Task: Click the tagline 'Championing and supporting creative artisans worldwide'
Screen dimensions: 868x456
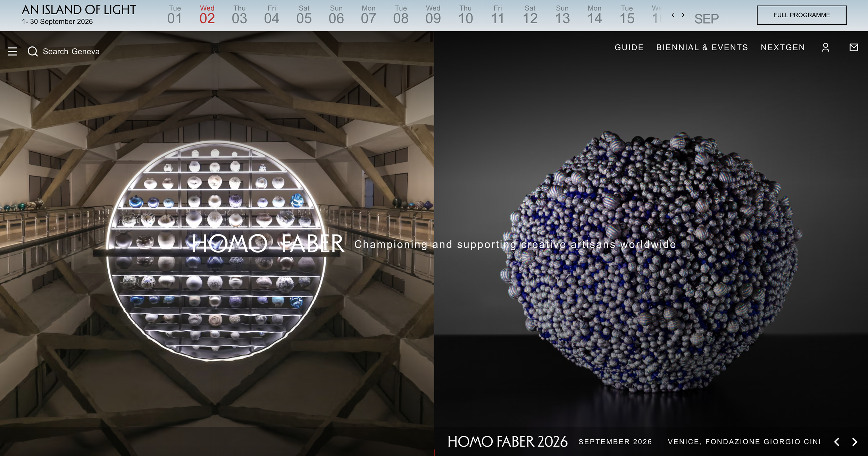Action: click(515, 244)
